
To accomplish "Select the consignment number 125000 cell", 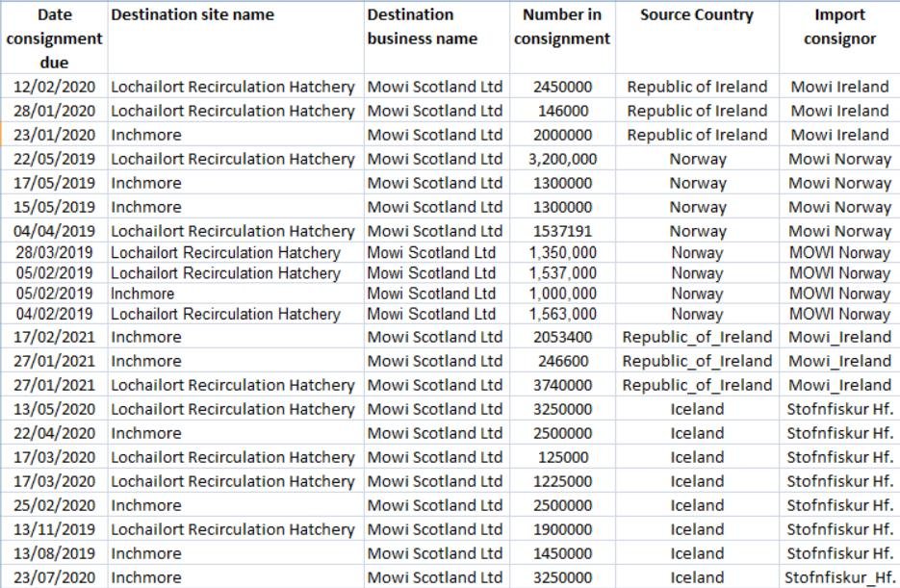I will pos(562,457).
